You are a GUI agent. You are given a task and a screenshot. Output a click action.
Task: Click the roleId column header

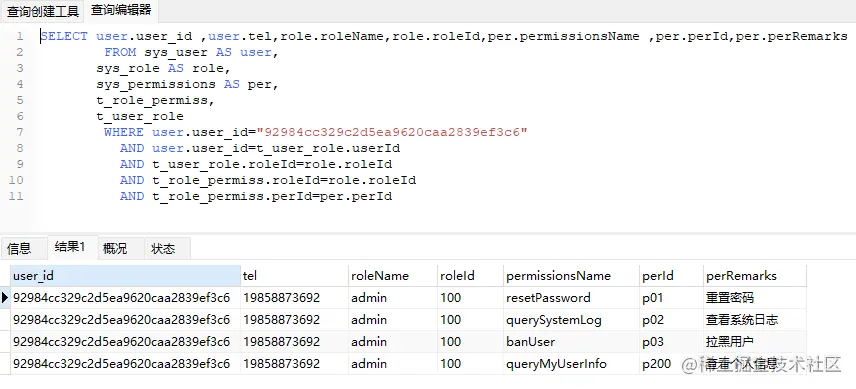click(471, 276)
